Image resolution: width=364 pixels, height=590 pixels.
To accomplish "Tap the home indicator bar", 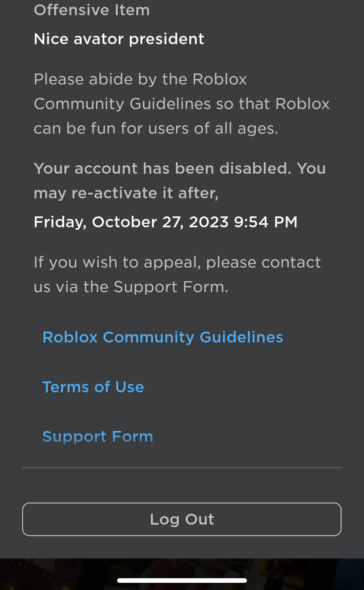I will click(182, 580).
